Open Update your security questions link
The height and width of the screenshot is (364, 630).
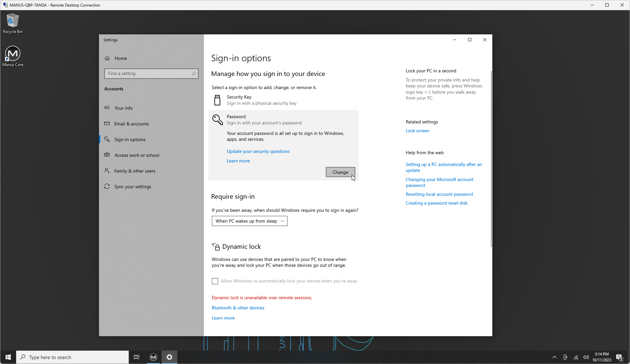[258, 151]
